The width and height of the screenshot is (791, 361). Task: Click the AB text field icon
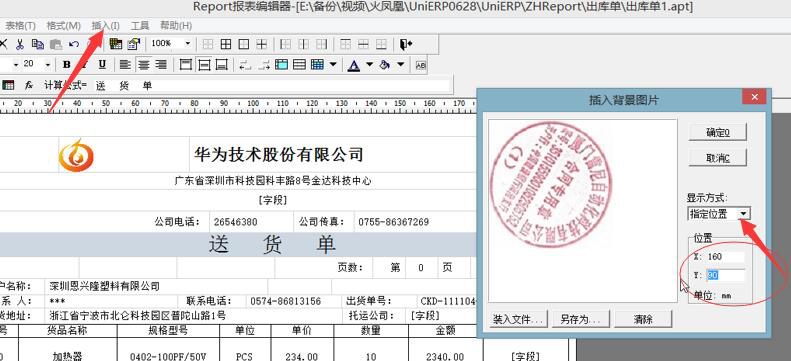[421, 65]
